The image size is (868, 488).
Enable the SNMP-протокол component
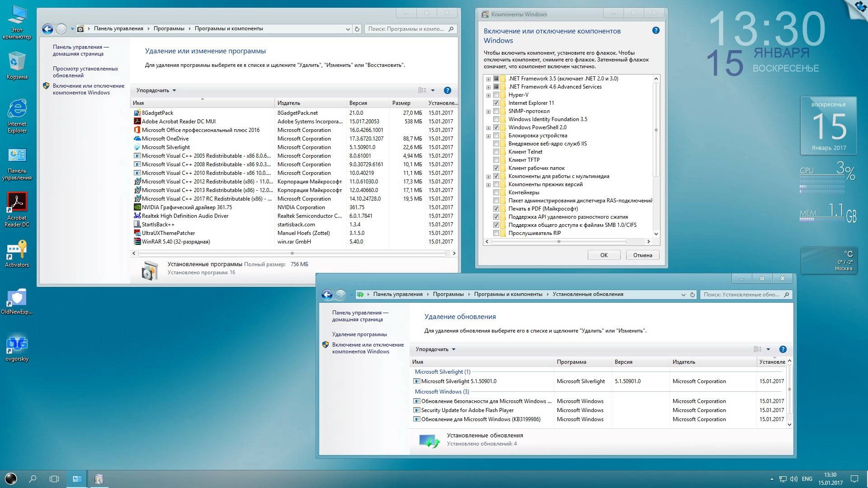496,111
